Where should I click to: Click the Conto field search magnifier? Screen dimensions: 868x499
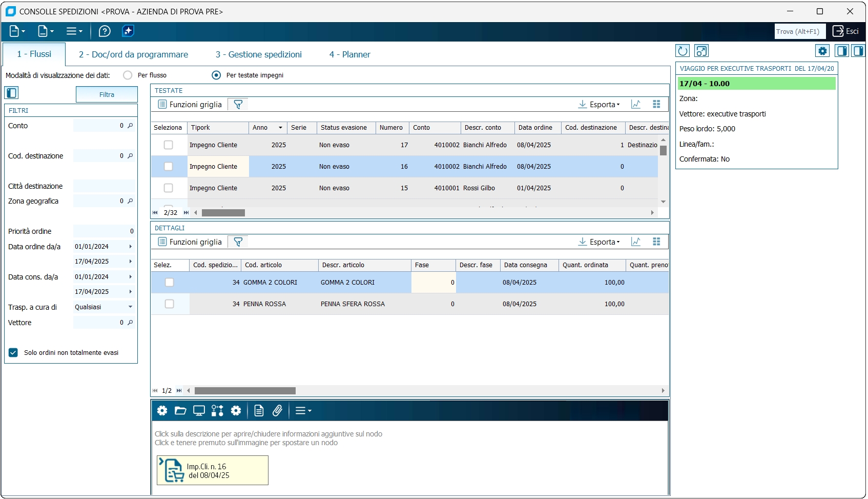click(130, 126)
